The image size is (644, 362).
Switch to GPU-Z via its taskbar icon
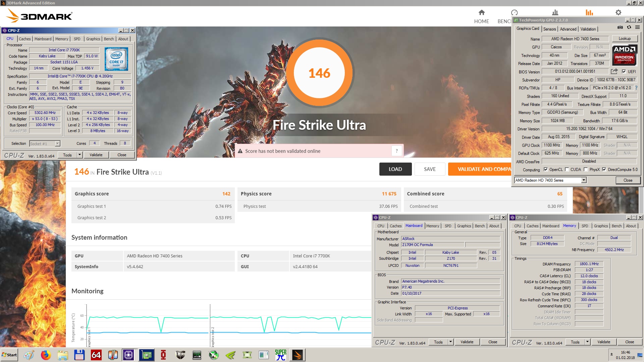point(147,355)
